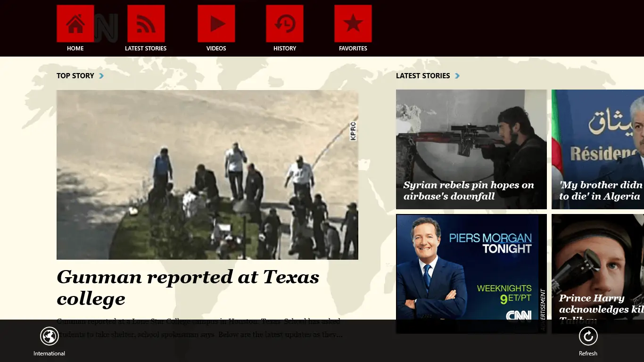The image size is (644, 362).
Task: Click the FAVORITES navigation label
Action: click(x=353, y=48)
